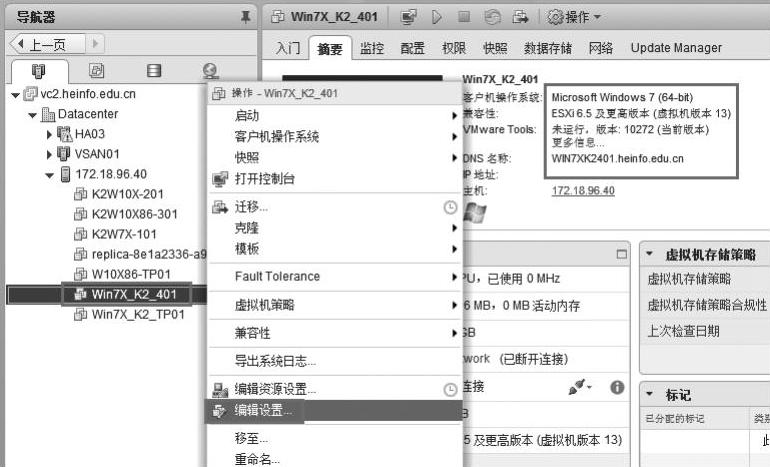This screenshot has width=770, height=467.
Task: Open VMs and Templates navigator tab
Action: point(96,71)
